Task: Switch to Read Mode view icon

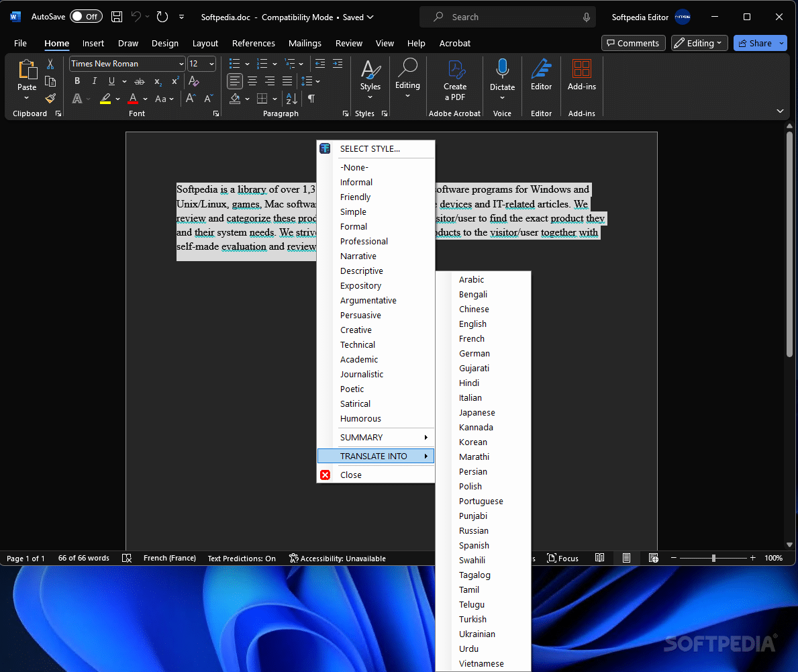Action: click(x=599, y=558)
